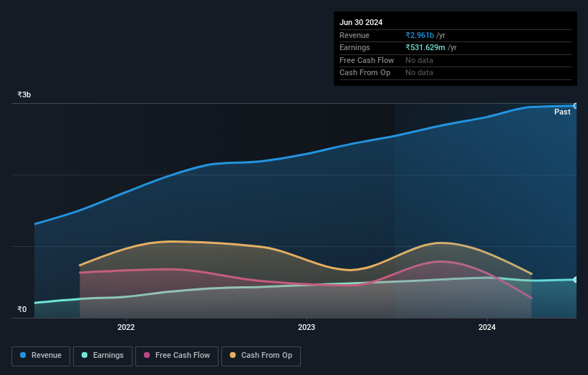Image resolution: width=588 pixels, height=375 pixels.
Task: Click the 2022 x-axis label
Action: coord(126,328)
